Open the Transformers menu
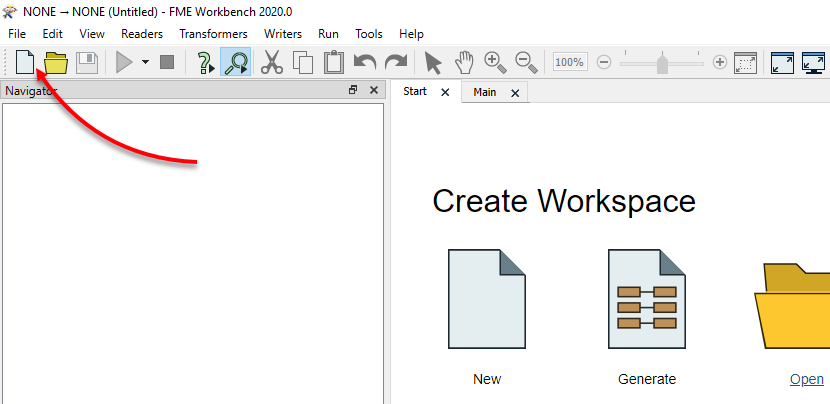830x404 pixels. tap(213, 34)
